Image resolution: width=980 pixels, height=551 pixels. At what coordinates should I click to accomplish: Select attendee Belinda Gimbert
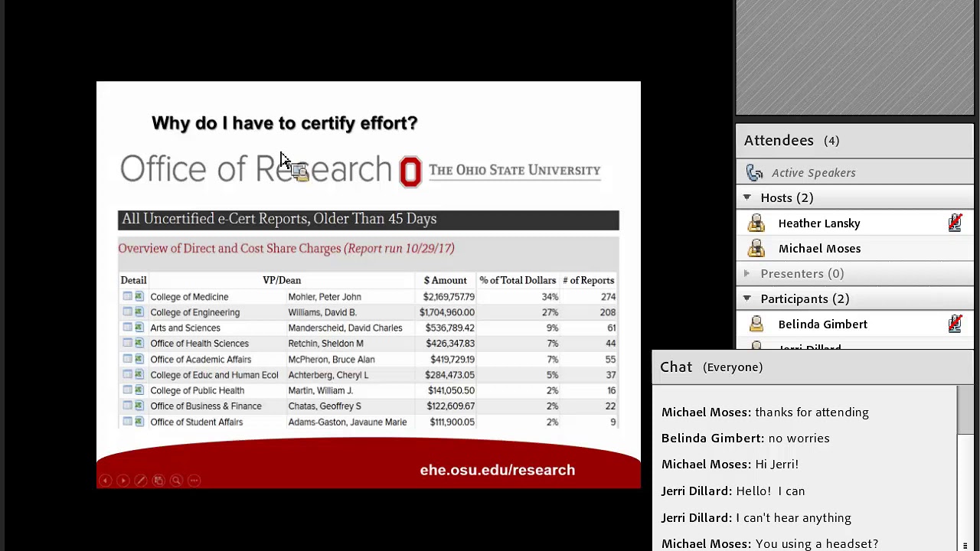[x=822, y=324]
